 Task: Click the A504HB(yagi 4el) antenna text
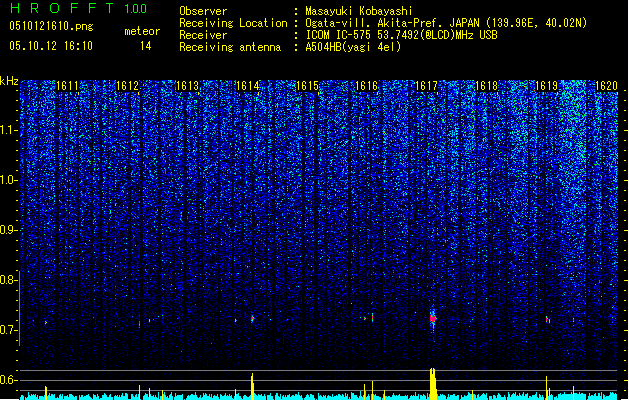[x=353, y=47]
